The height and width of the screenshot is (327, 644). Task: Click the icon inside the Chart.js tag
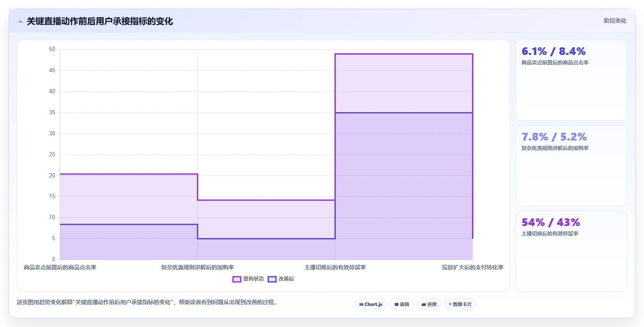tap(361, 304)
